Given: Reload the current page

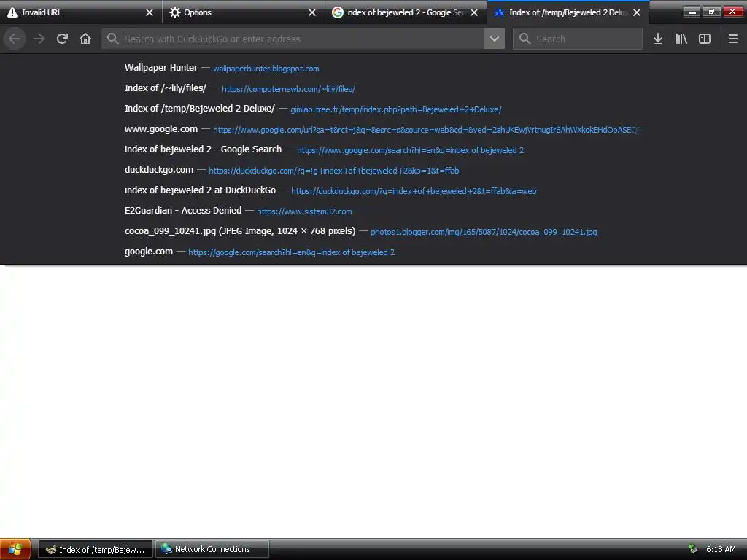Looking at the screenshot, I should (x=62, y=39).
